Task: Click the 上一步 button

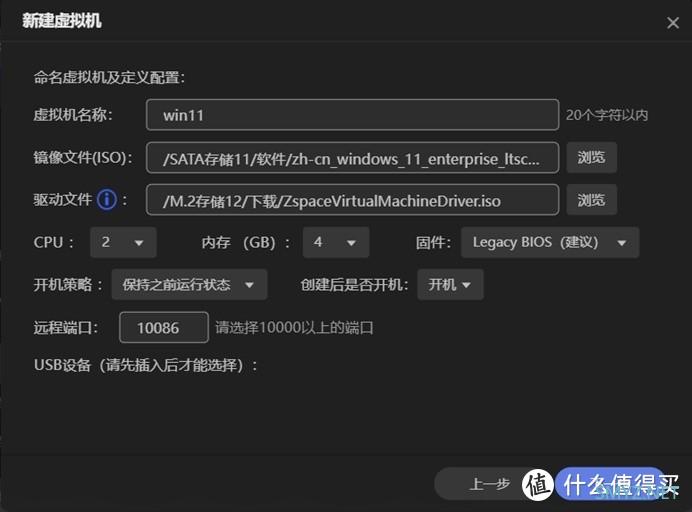Action: (x=489, y=484)
